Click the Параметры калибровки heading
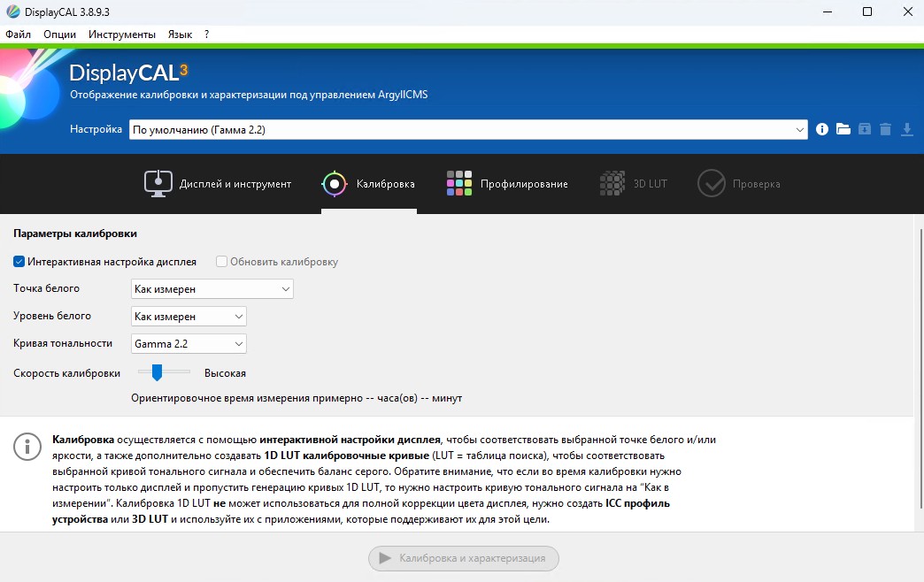Viewport: 924px width, 582px height. click(75, 234)
